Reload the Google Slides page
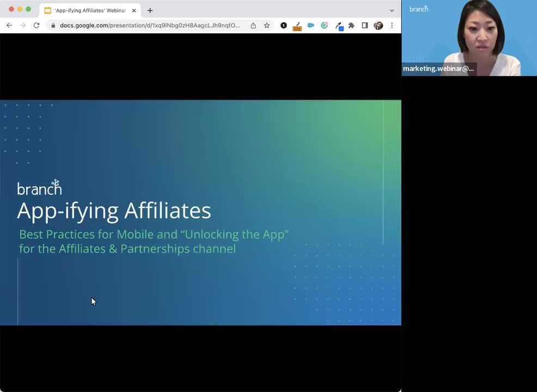Screen dimensions: 537x392 36,26
